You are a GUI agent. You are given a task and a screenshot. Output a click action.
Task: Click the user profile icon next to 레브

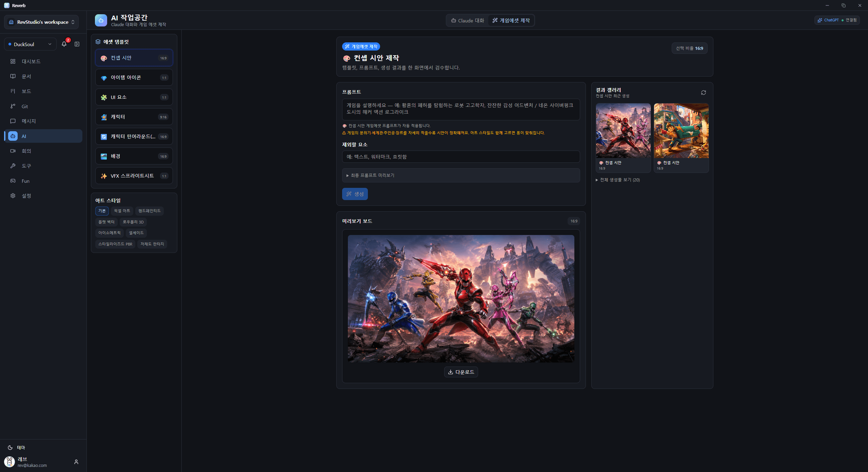point(76,462)
